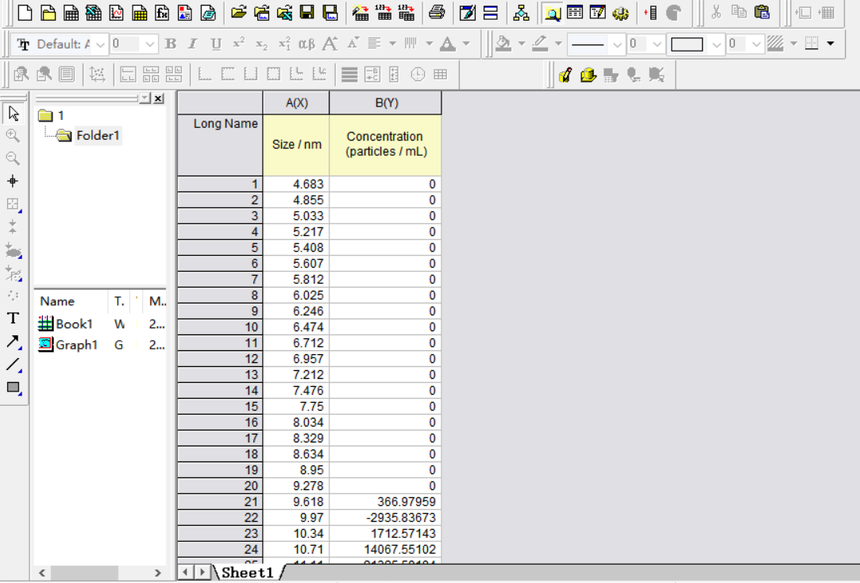
Task: Click the New Function (fx) icon
Action: click(162, 13)
